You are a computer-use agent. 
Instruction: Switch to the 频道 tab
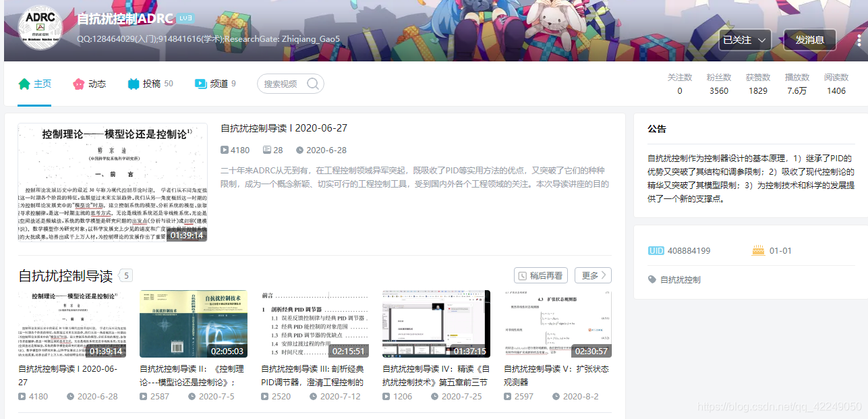click(x=215, y=84)
